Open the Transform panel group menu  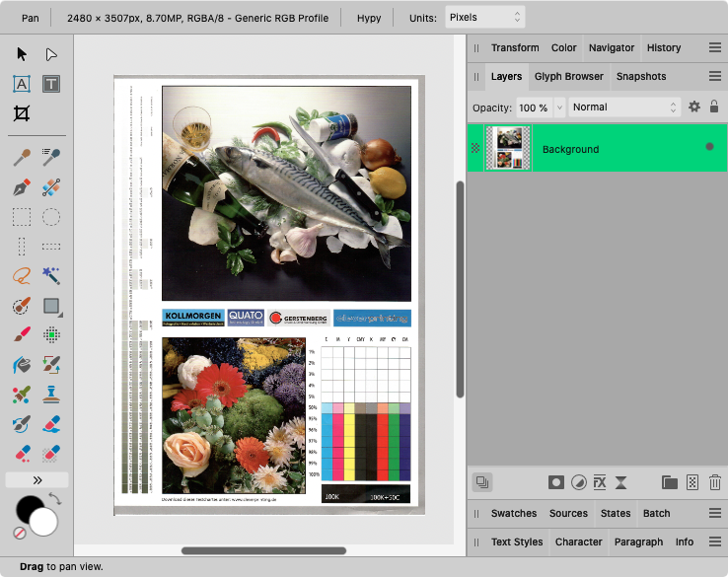click(715, 47)
